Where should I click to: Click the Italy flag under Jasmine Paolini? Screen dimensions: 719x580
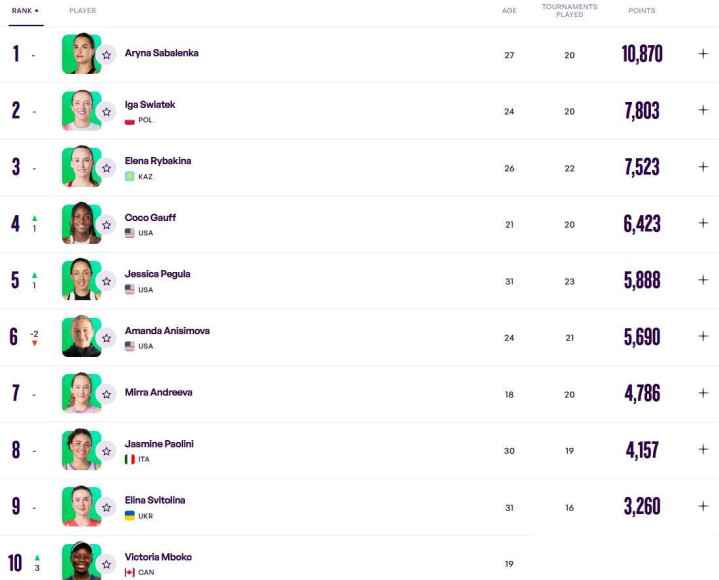point(130,459)
